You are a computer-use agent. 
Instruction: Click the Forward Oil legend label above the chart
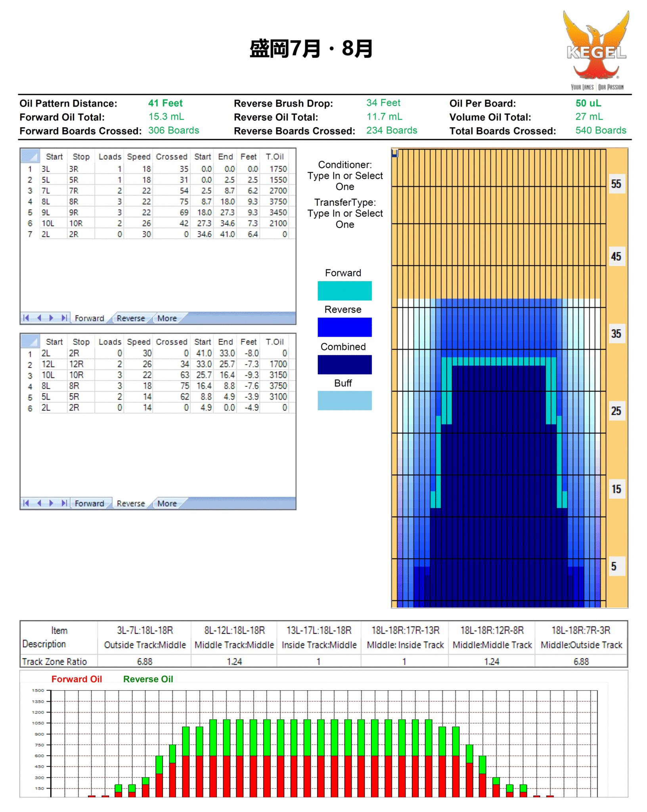coord(77,679)
